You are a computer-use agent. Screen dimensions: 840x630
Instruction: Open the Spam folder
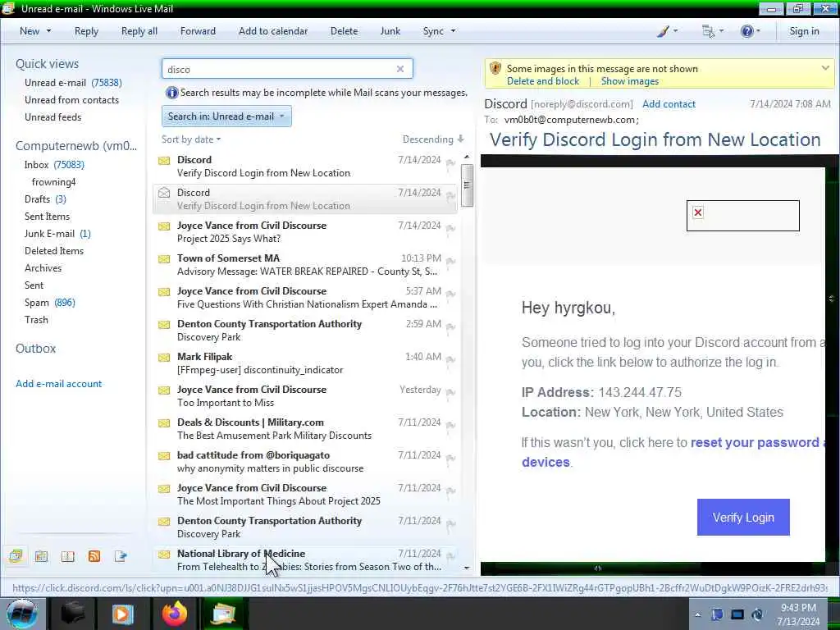[50, 303]
